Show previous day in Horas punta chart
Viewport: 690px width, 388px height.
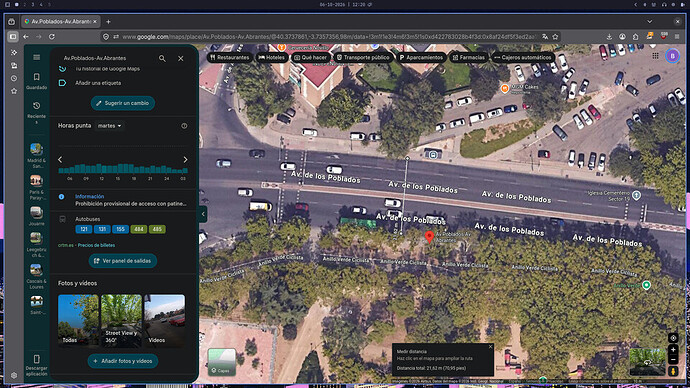(60, 160)
